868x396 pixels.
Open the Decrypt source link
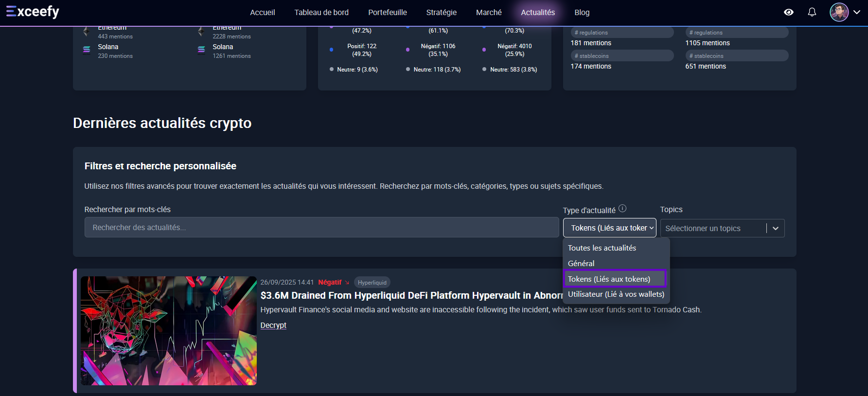point(273,325)
